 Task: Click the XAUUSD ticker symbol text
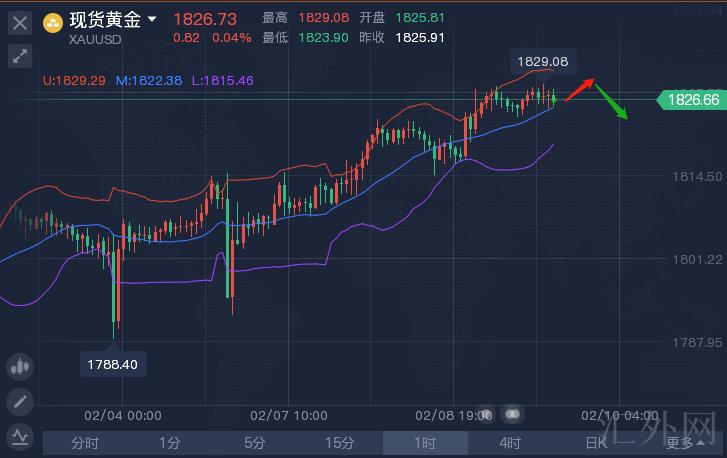[97, 39]
